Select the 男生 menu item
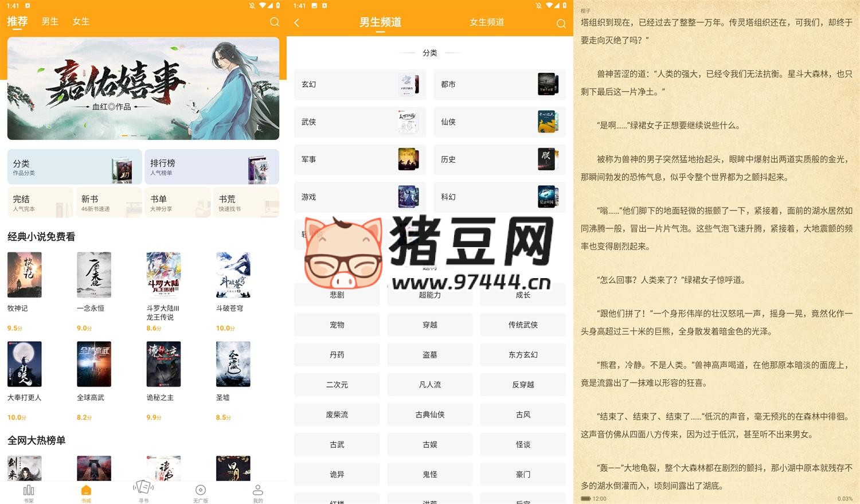860x504 pixels. point(49,21)
